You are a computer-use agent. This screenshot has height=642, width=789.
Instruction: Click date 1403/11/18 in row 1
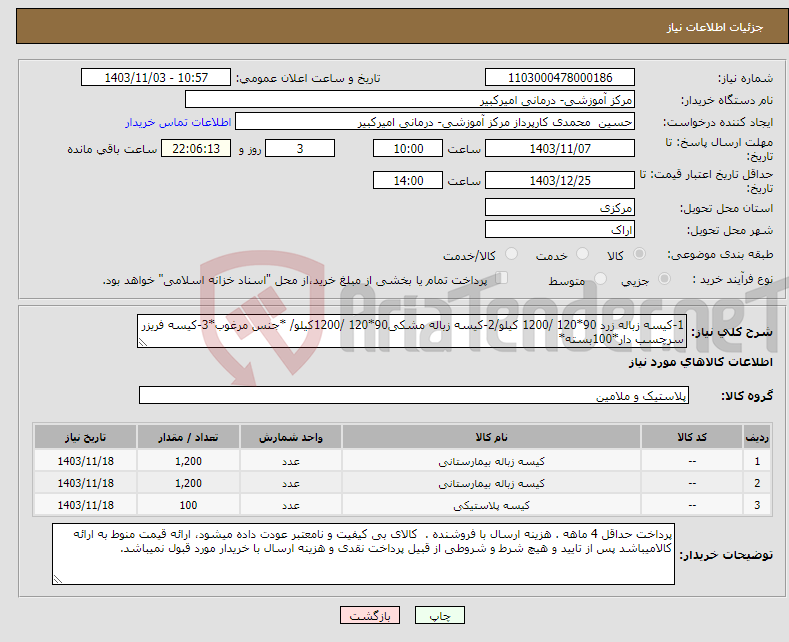(x=86, y=461)
